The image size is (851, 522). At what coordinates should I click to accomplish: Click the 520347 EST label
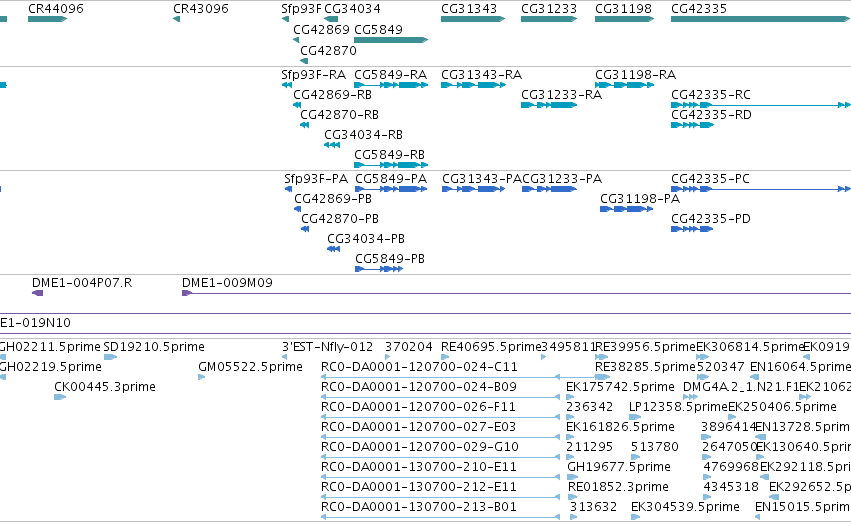click(x=721, y=367)
